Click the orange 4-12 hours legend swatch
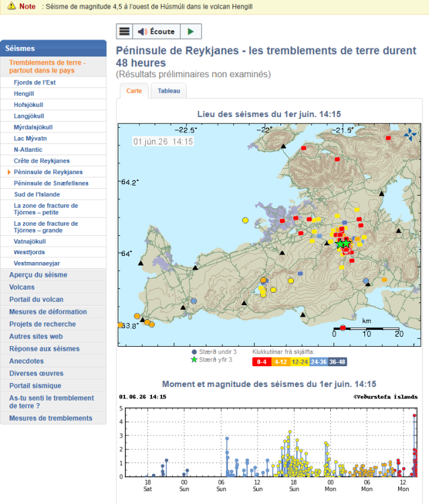Screen dimensions: 429x504 point(281,362)
